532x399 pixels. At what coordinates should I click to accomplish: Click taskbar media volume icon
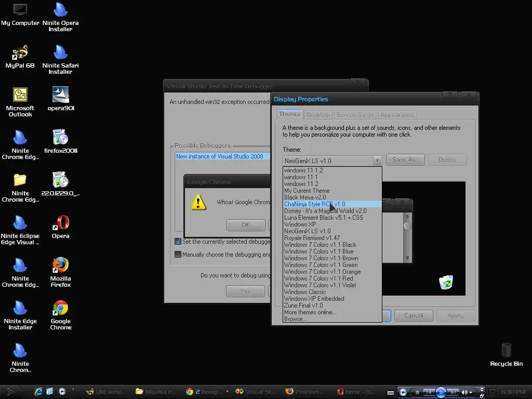pos(464,393)
